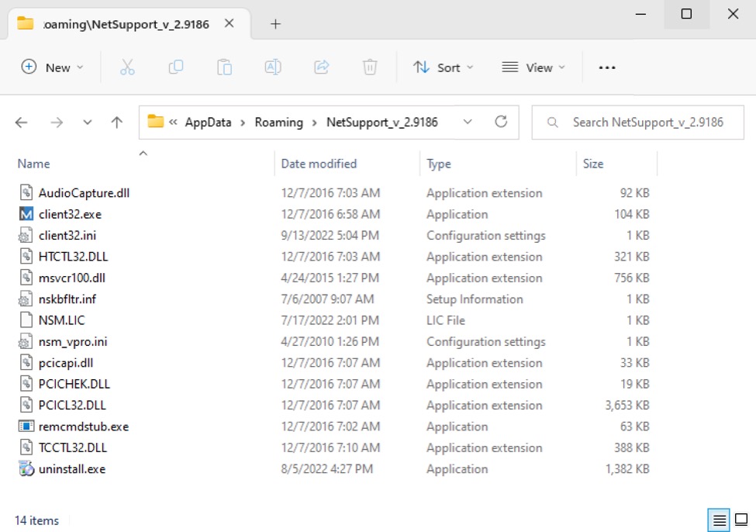This screenshot has height=532, width=756.
Task: Click the Rename icon in toolbar
Action: pyautogui.click(x=273, y=67)
